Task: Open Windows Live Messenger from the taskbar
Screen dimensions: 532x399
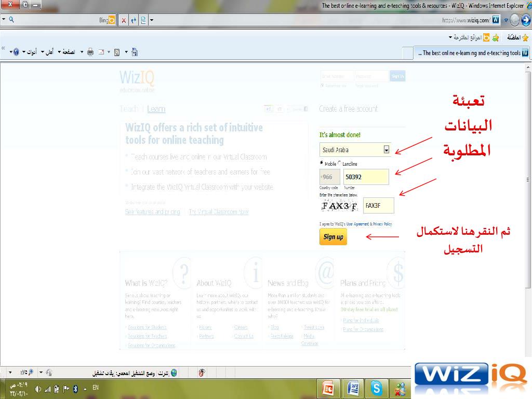Action: click(400, 389)
